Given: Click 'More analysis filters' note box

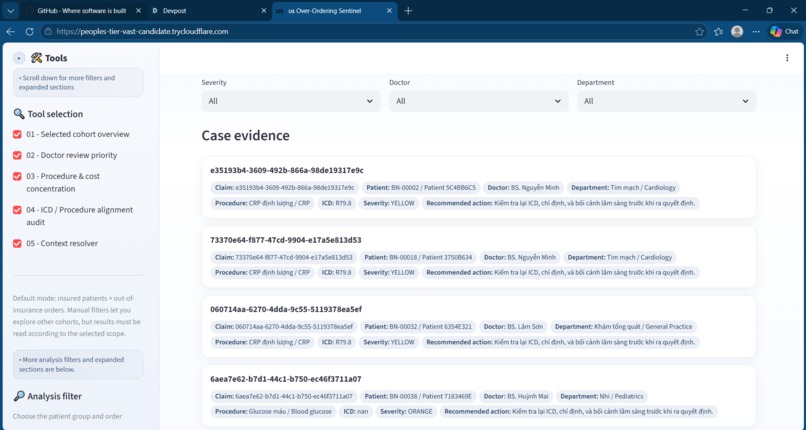Looking at the screenshot, I should click(78, 364).
